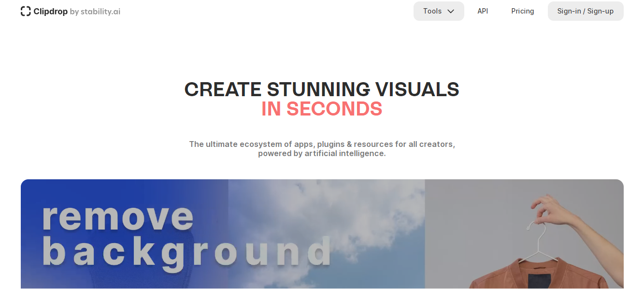Image resolution: width=644 pixels, height=289 pixels.
Task: Click the Clipdrop wordmark text
Action: coord(50,11)
